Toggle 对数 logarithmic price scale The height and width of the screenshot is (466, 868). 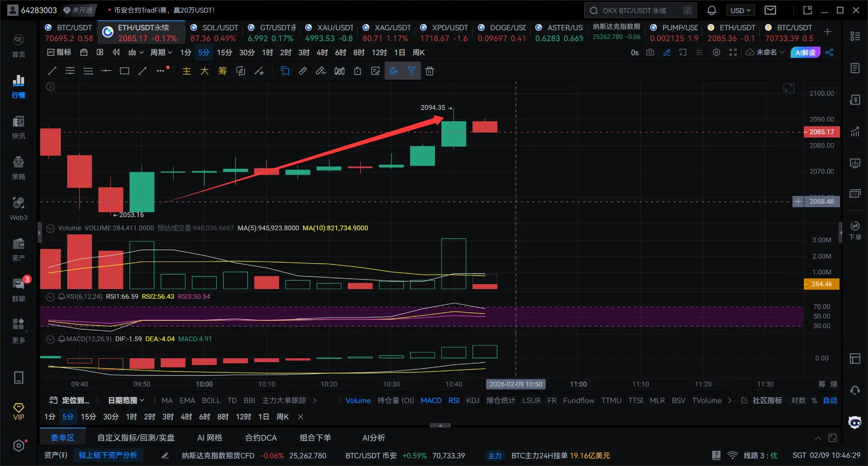(798, 400)
